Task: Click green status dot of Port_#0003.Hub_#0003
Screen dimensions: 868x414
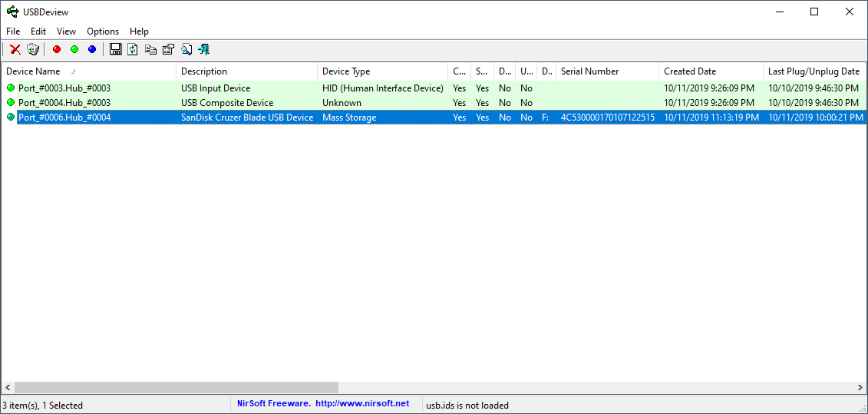Action: (x=11, y=88)
